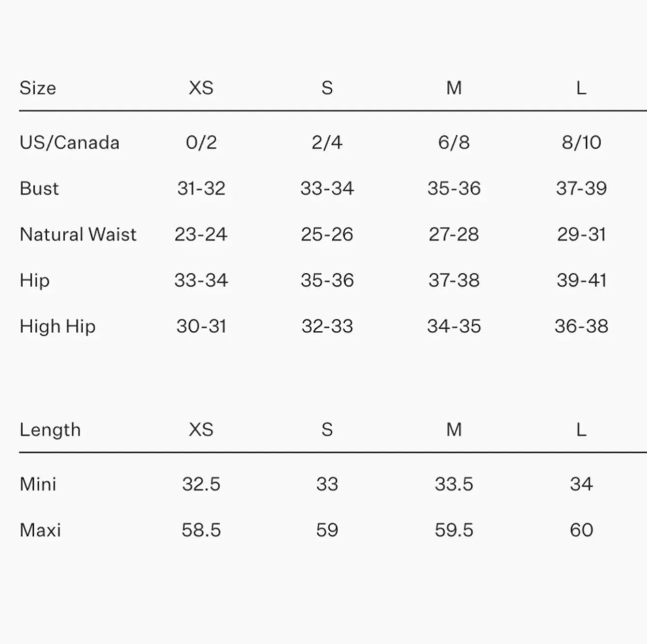
Task: Click the S size column header
Action: 327,88
